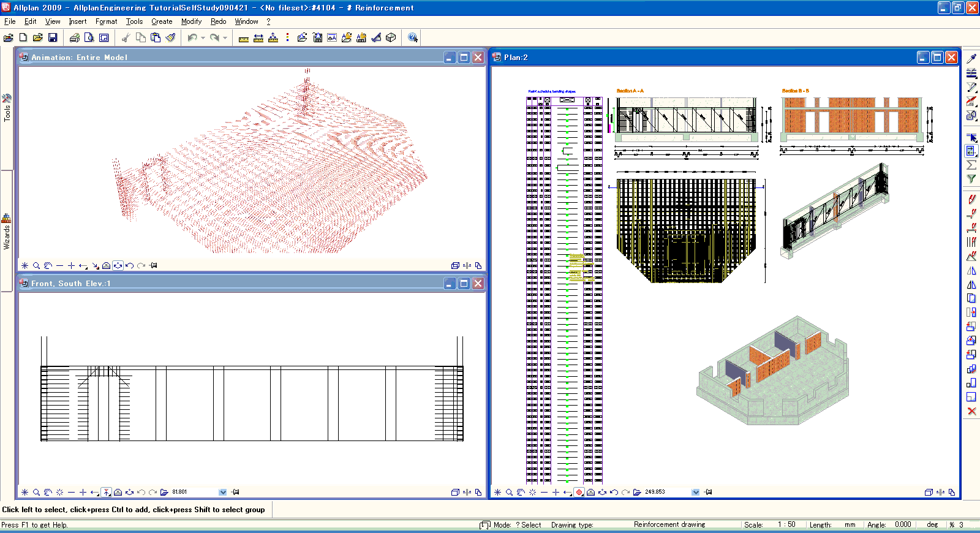Open the Modify menu
This screenshot has width=980, height=533.
tap(191, 21)
